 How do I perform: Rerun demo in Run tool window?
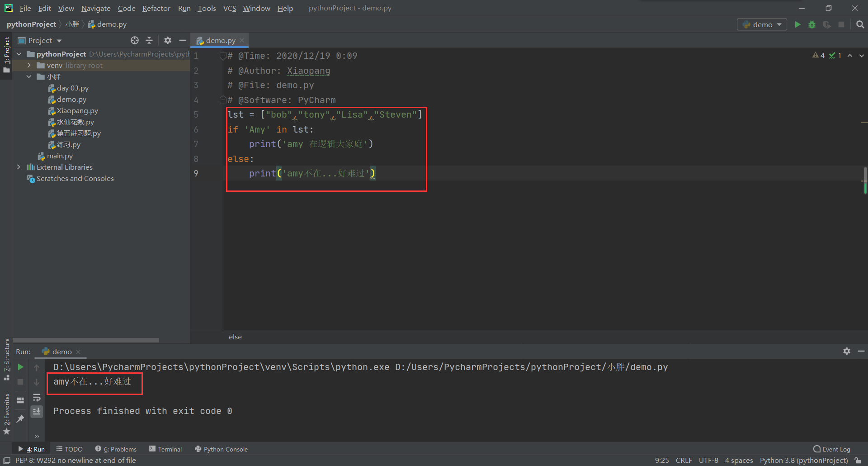click(20, 367)
